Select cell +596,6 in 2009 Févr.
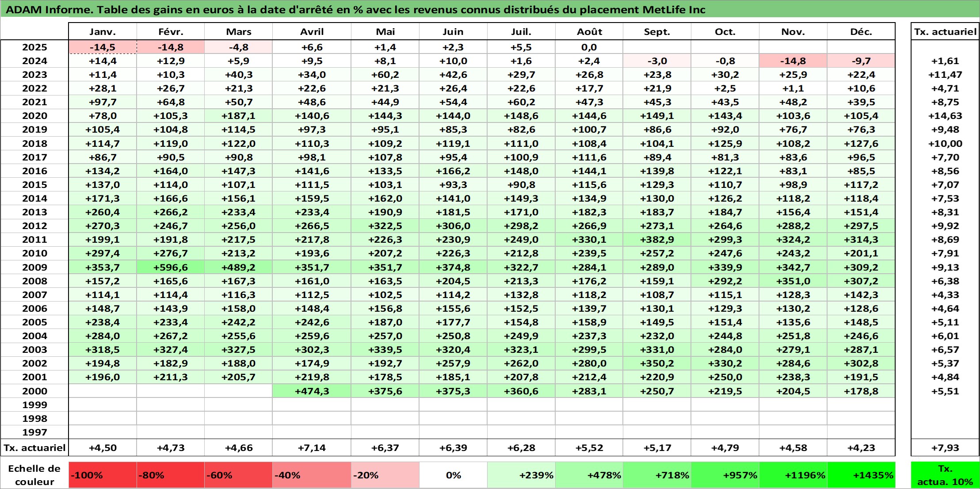 point(171,267)
